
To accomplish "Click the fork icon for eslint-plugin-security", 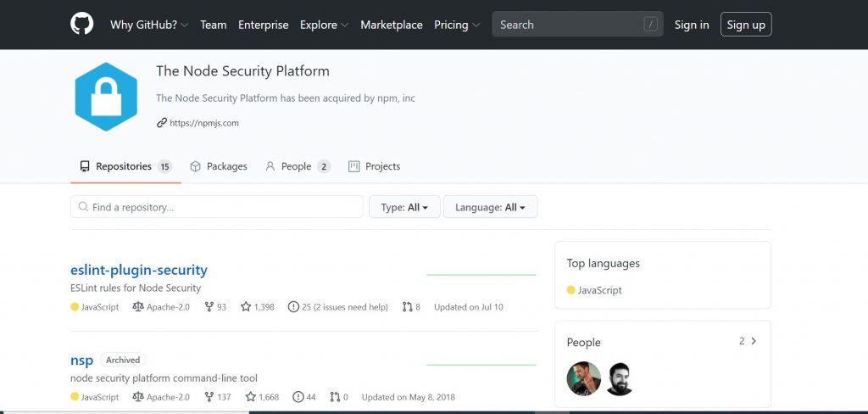I will pos(209,306).
